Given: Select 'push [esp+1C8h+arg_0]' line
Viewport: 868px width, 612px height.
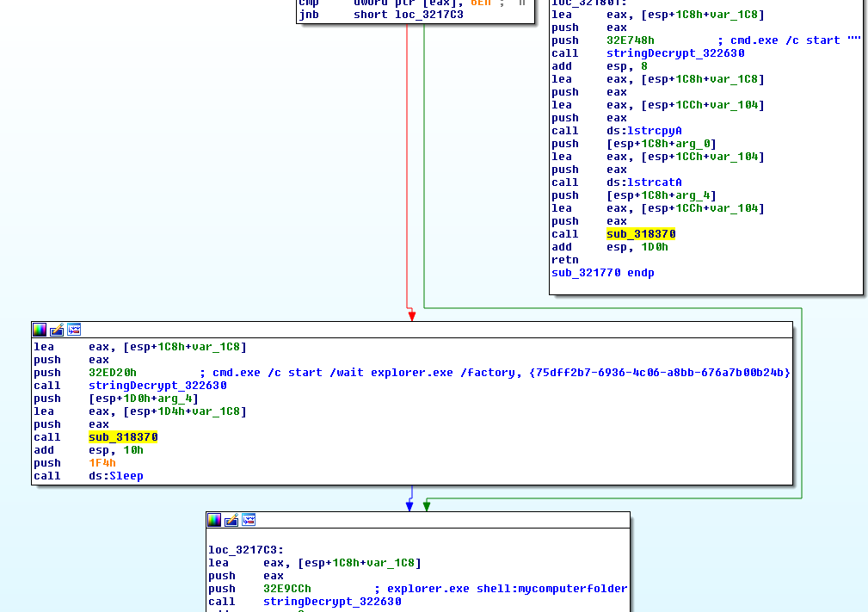Looking at the screenshot, I should click(x=634, y=144).
